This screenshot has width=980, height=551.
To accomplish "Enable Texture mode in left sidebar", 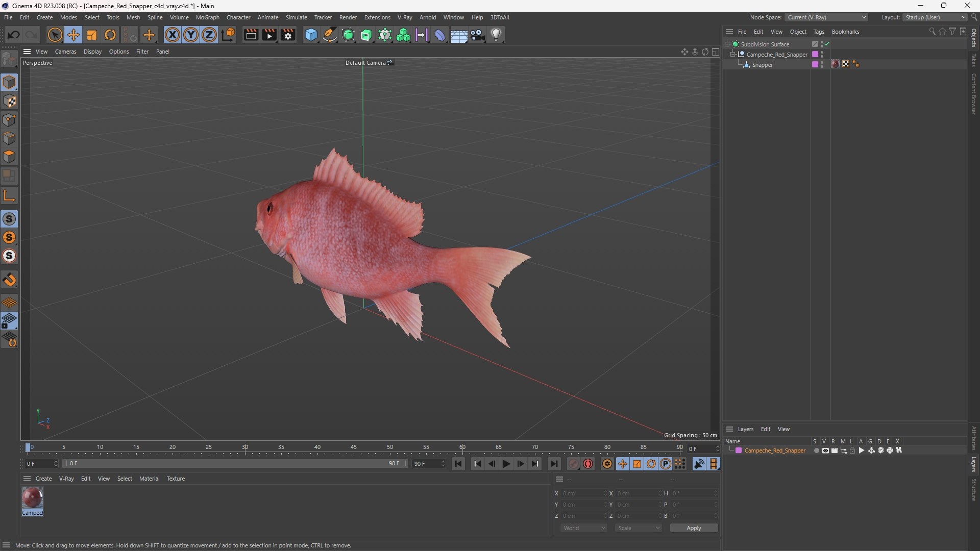I will (9, 101).
